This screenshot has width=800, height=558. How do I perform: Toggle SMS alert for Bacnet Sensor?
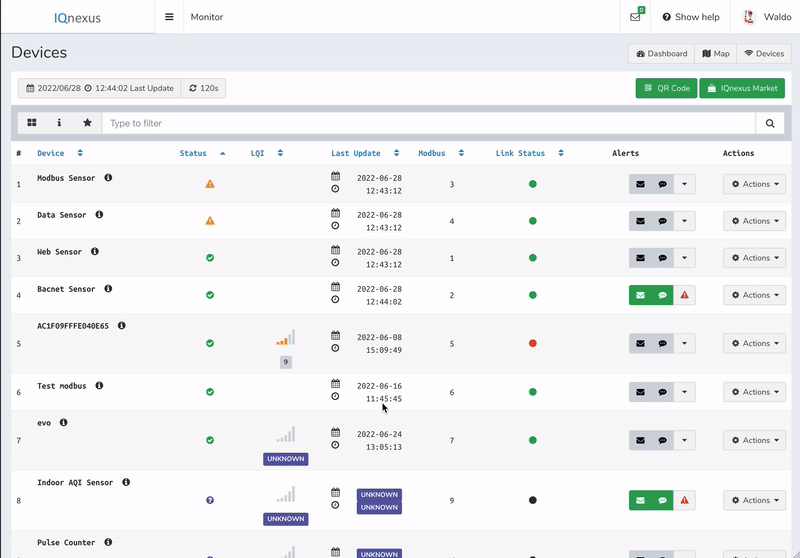tap(662, 295)
